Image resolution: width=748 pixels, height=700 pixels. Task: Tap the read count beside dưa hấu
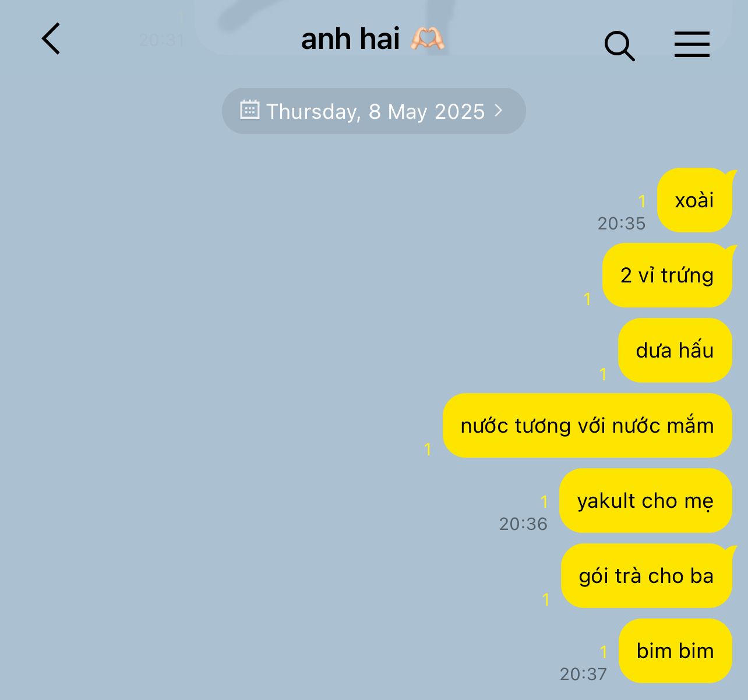[603, 374]
